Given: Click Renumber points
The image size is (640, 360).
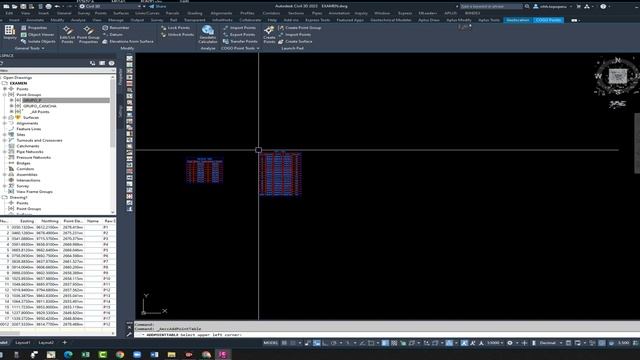Looking at the screenshot, I should tap(116, 28).
